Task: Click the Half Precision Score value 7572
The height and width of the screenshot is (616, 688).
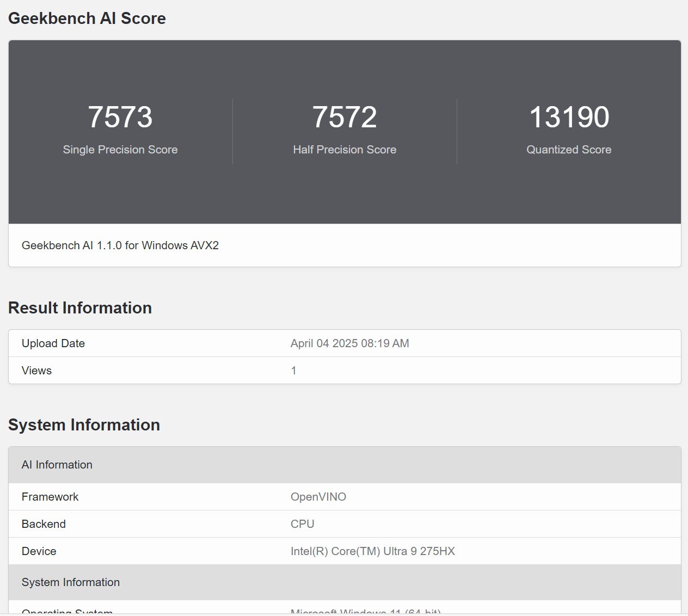Action: tap(345, 116)
